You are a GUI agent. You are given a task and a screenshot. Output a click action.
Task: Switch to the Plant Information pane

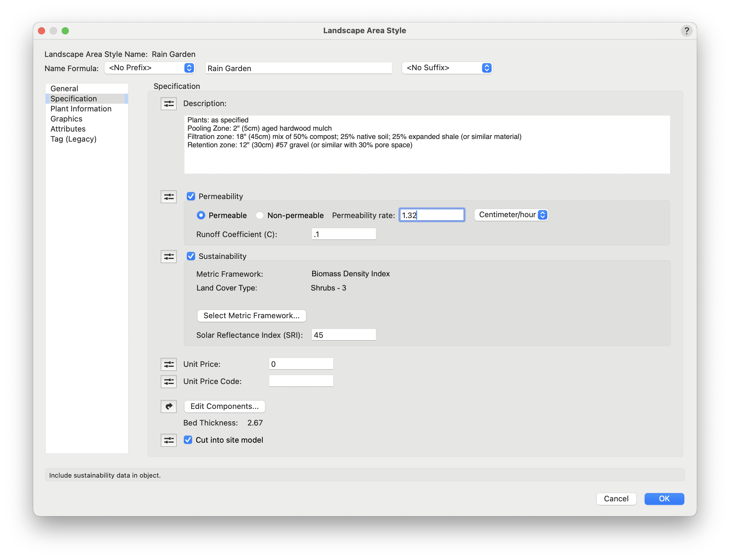click(81, 109)
